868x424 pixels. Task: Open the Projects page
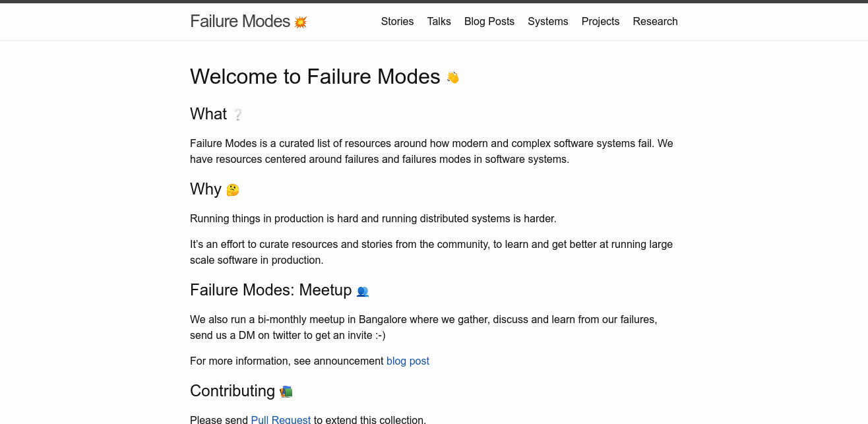coord(600,21)
